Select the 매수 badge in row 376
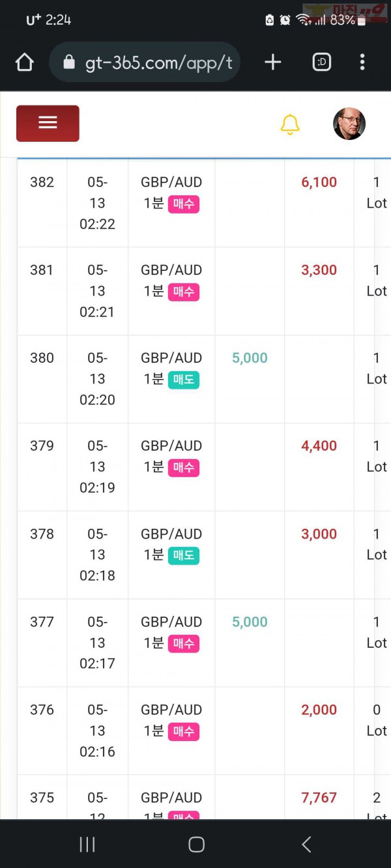The width and height of the screenshot is (391, 868). (184, 731)
